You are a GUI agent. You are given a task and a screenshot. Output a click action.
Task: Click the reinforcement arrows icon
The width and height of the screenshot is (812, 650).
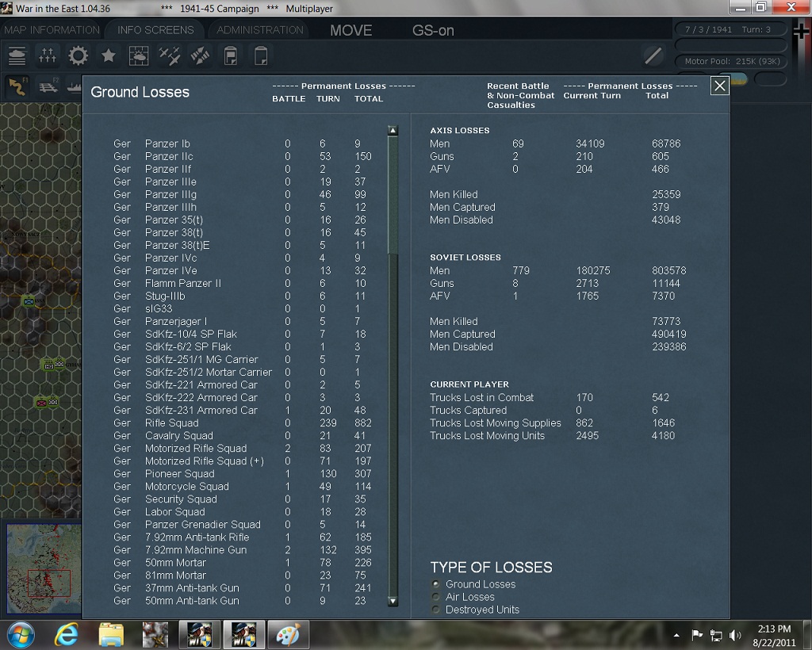(x=201, y=56)
